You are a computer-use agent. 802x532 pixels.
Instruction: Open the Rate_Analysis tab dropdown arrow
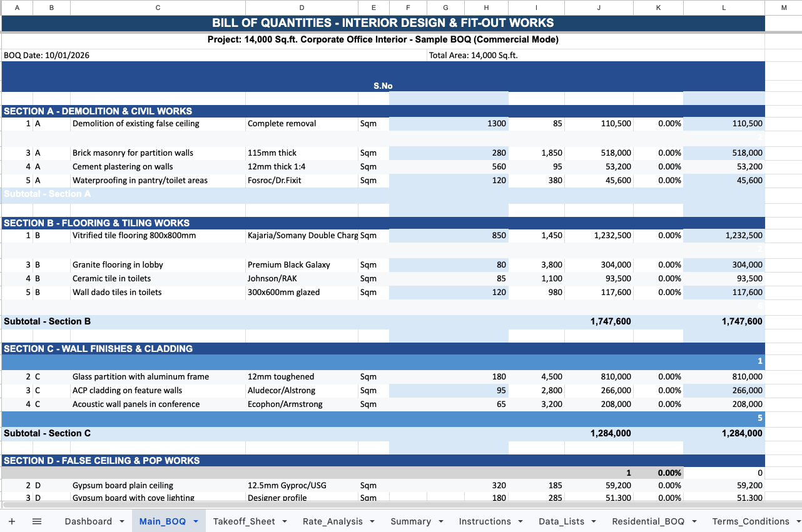coord(372,521)
